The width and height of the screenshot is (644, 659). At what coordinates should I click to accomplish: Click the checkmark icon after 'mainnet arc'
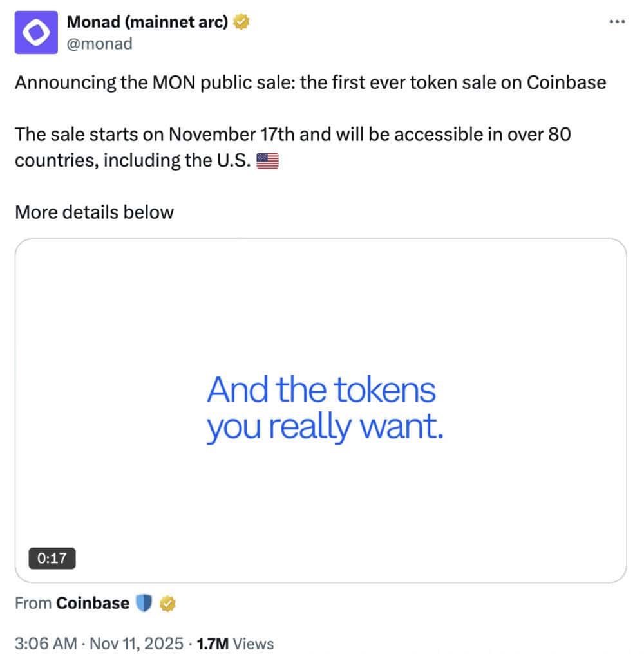coord(241,21)
